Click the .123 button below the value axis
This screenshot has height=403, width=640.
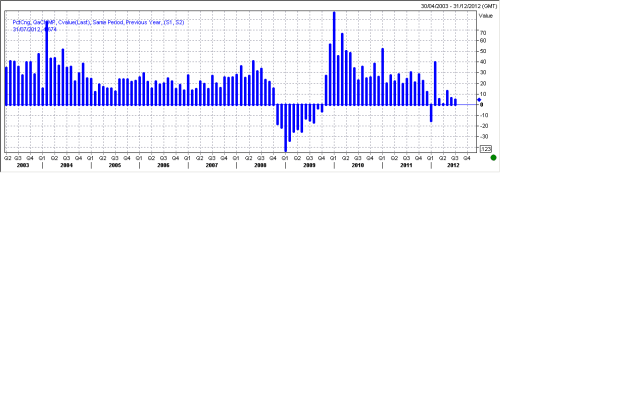(x=486, y=149)
